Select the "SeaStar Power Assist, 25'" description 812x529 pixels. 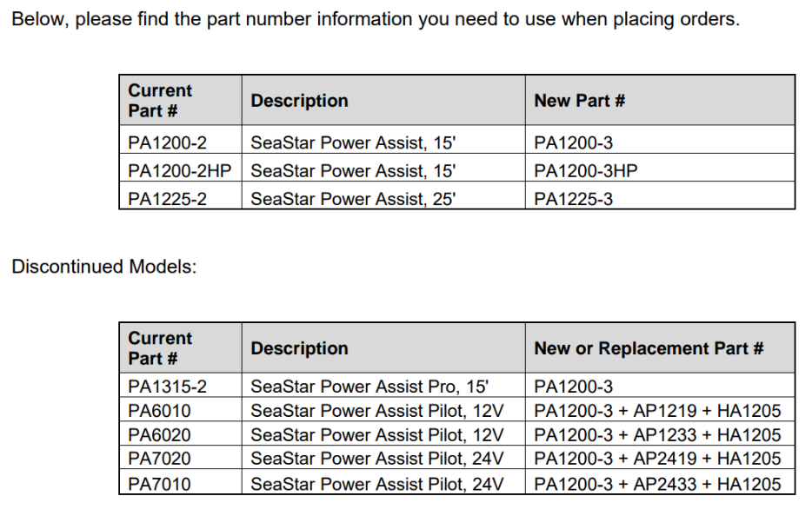click(353, 199)
